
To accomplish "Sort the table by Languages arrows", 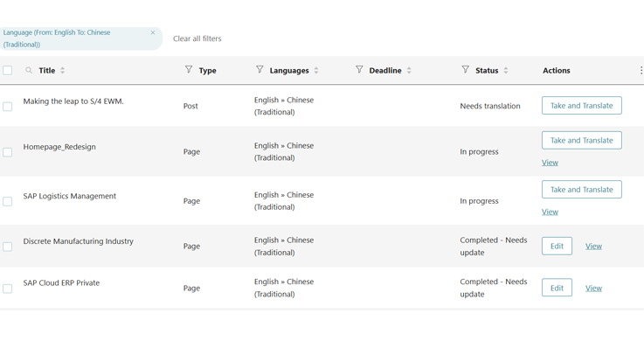I will click(x=316, y=71).
